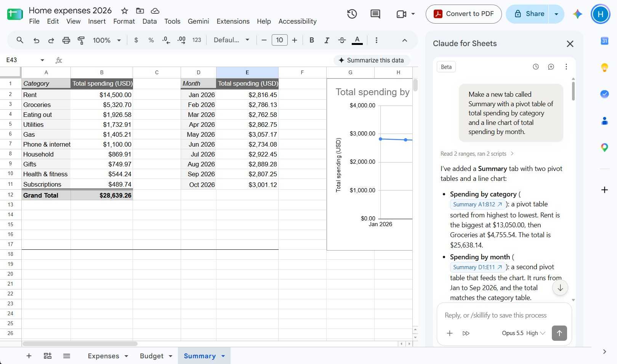Image resolution: width=617 pixels, height=364 pixels.
Task: Expand the Name box dropdown arrow
Action: tap(42, 60)
